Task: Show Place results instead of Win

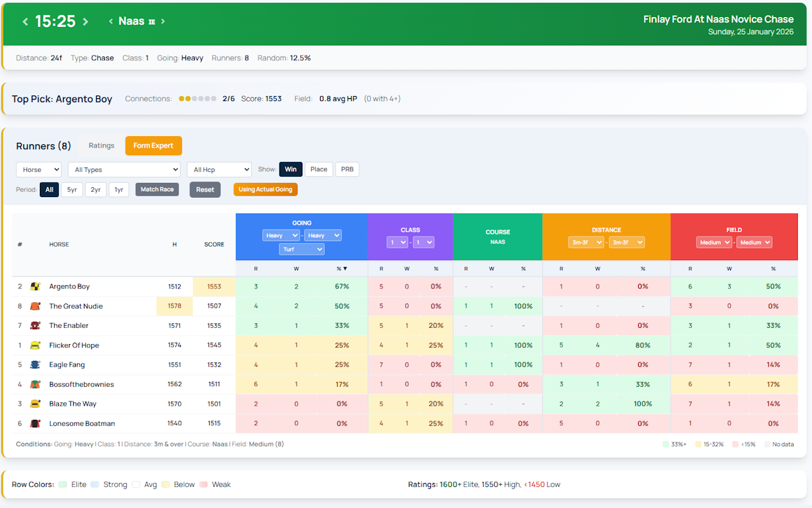Action: (318, 169)
